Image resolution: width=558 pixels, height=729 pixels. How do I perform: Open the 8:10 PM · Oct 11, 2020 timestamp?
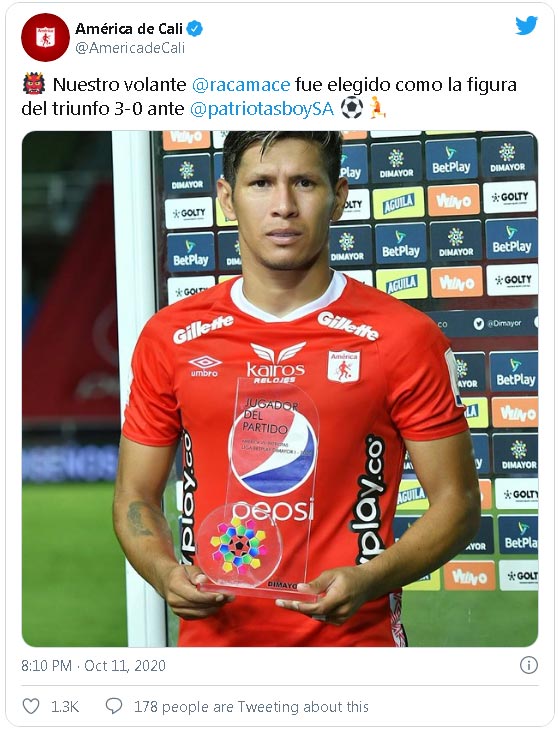(x=93, y=665)
